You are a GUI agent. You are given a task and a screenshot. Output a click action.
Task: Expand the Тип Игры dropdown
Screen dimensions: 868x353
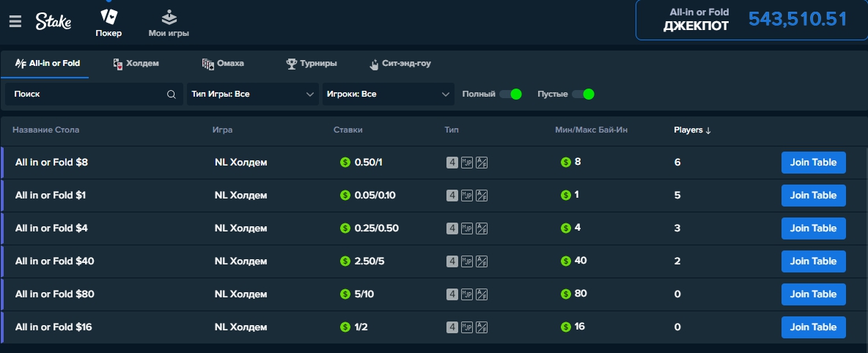coord(251,94)
